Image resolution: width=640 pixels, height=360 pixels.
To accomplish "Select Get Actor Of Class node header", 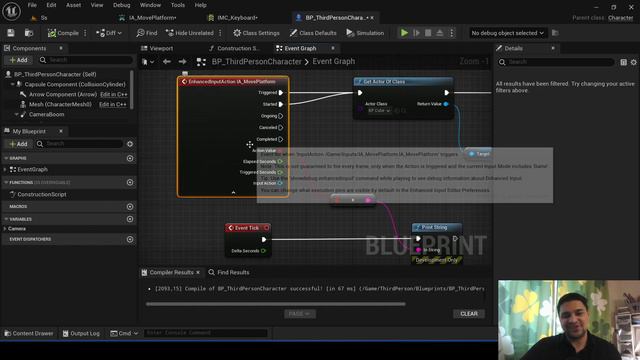I will coord(403,82).
